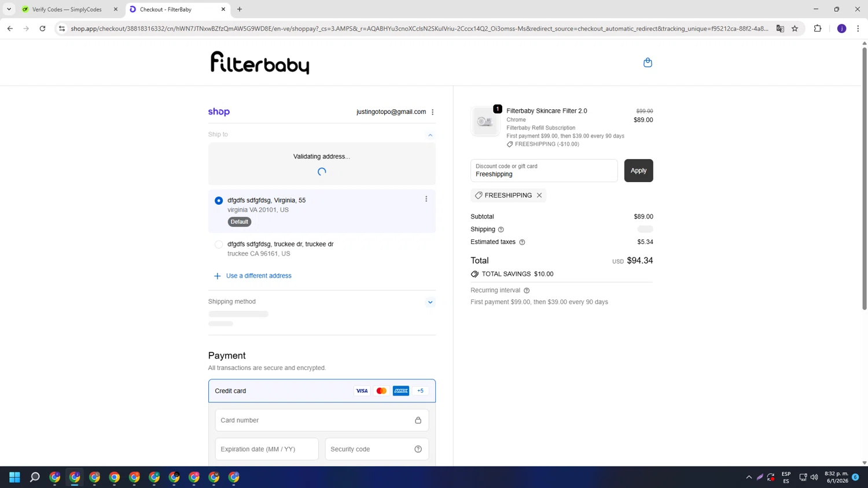
Task: Click the Visa card logo
Action: [362, 391]
